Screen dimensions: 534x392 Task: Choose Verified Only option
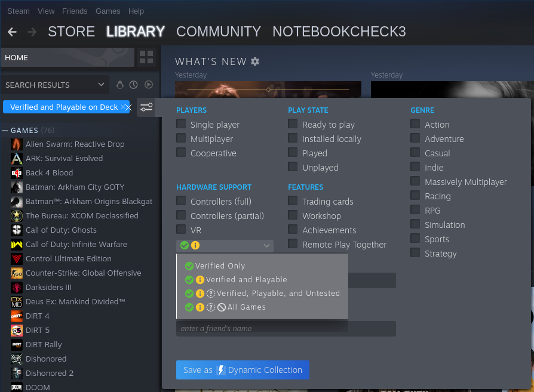[215, 266]
